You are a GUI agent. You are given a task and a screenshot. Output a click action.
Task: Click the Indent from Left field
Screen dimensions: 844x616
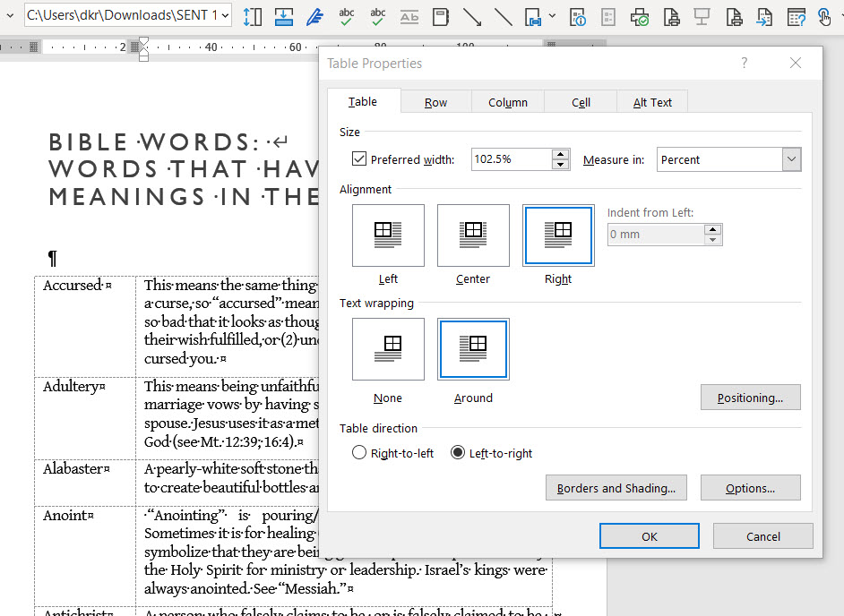pos(656,235)
